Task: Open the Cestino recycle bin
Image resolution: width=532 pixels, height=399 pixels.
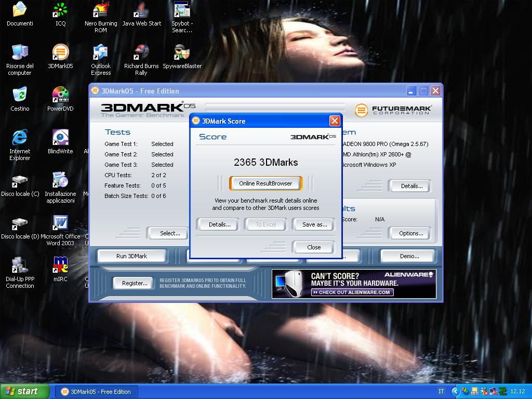Action: (x=20, y=99)
